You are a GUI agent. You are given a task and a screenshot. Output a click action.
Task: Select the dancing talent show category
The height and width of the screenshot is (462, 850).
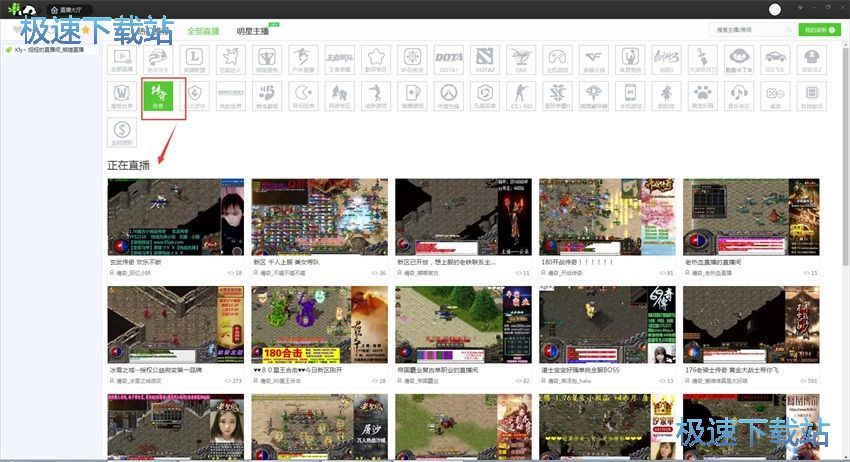[231, 60]
